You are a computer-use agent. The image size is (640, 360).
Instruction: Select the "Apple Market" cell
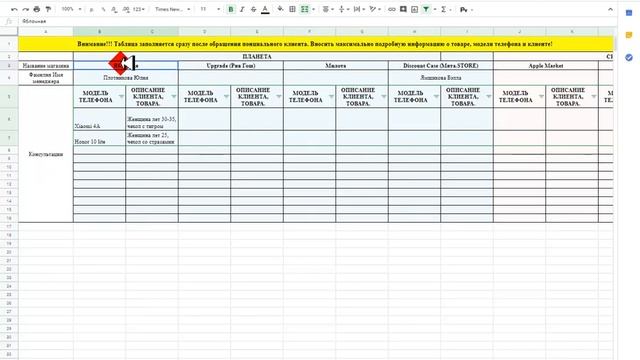click(546, 65)
